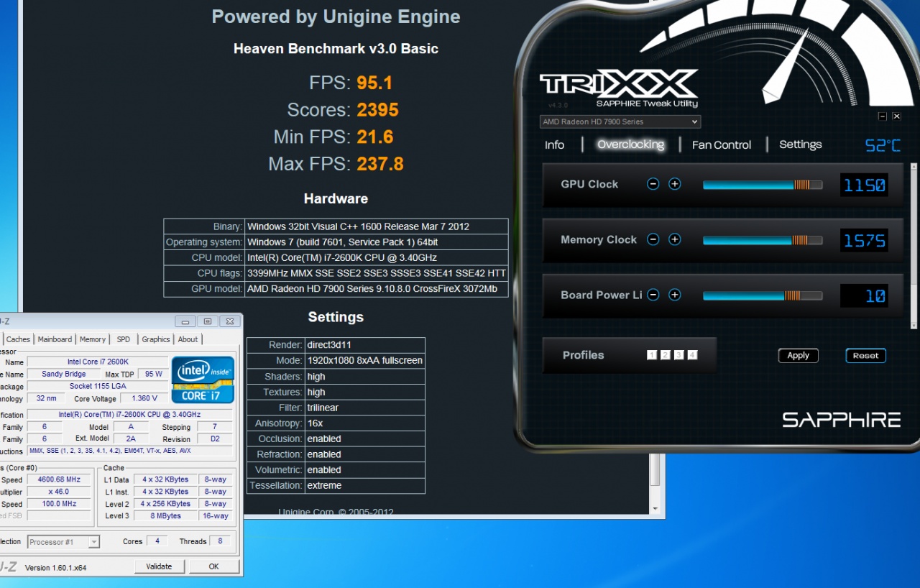
Task: Click the Anisotropy 16x setting cell
Action: pos(364,423)
